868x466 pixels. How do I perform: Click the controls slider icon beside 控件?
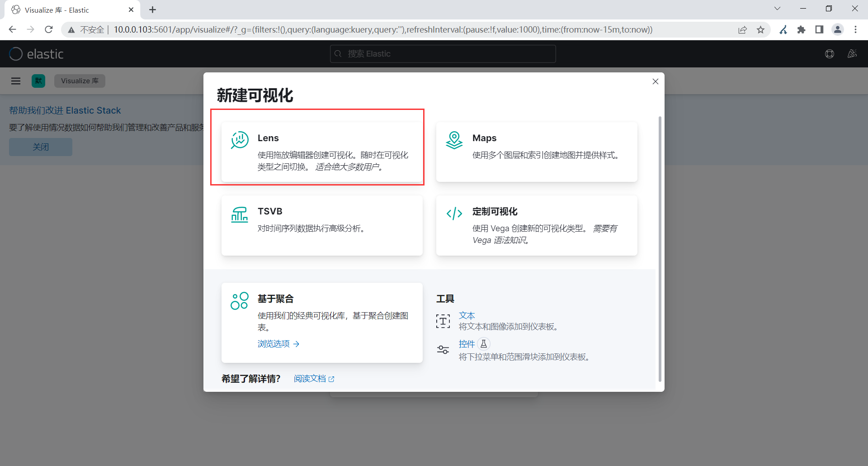coord(443,349)
